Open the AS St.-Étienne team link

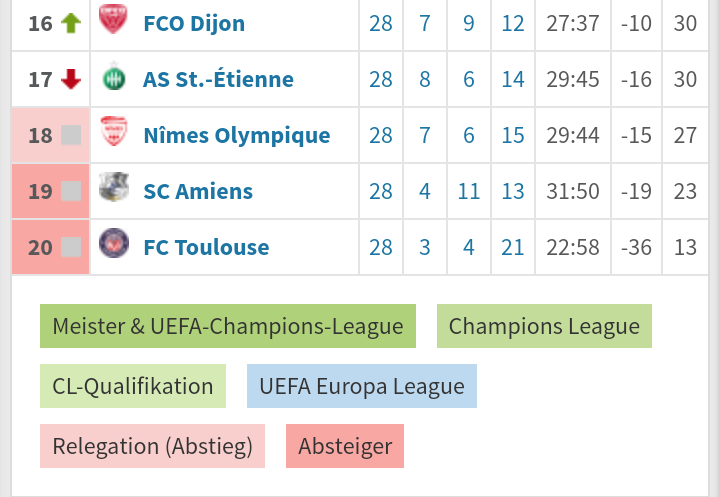point(218,79)
